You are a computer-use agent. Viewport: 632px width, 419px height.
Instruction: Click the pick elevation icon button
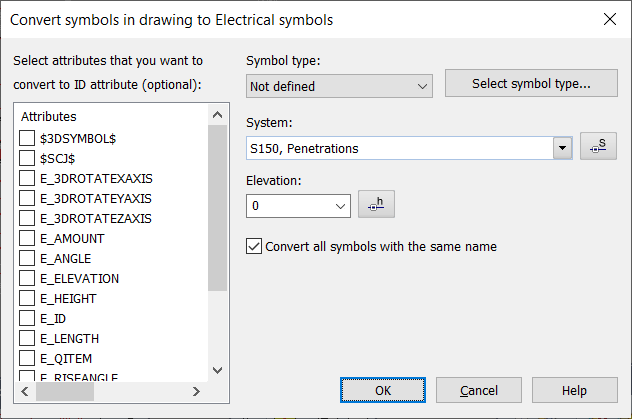click(376, 205)
